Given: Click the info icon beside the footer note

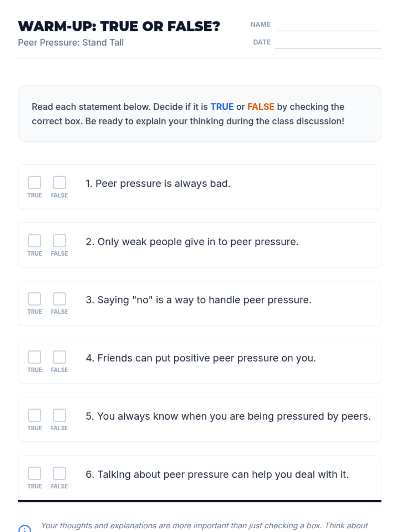Looking at the screenshot, I should tap(25, 529).
